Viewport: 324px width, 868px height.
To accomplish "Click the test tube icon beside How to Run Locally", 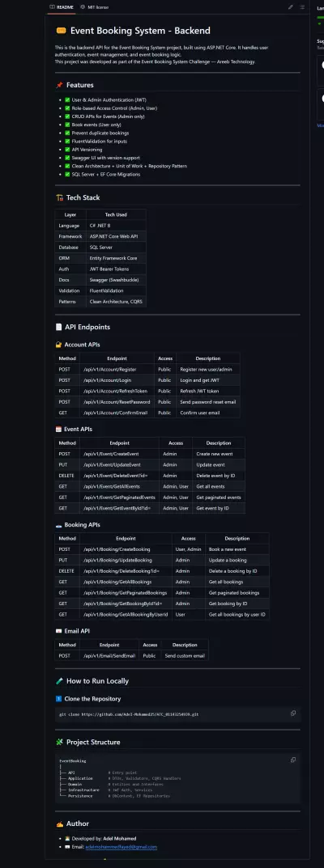I will pos(59,681).
